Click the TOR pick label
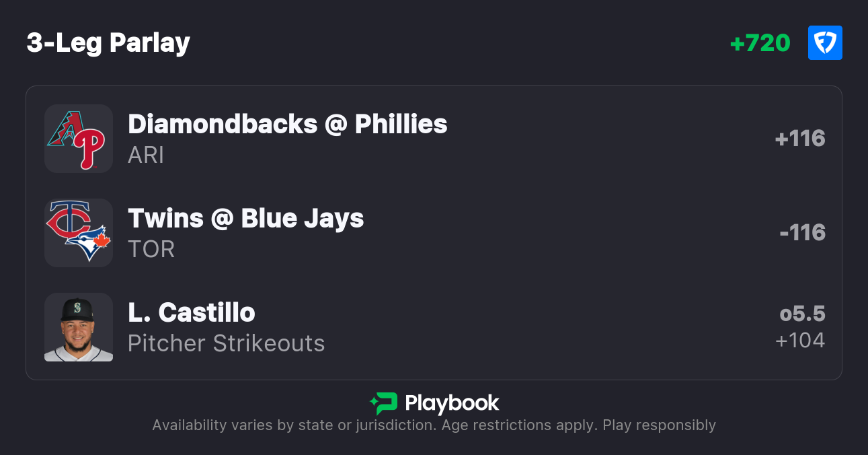The image size is (868, 455). (151, 249)
